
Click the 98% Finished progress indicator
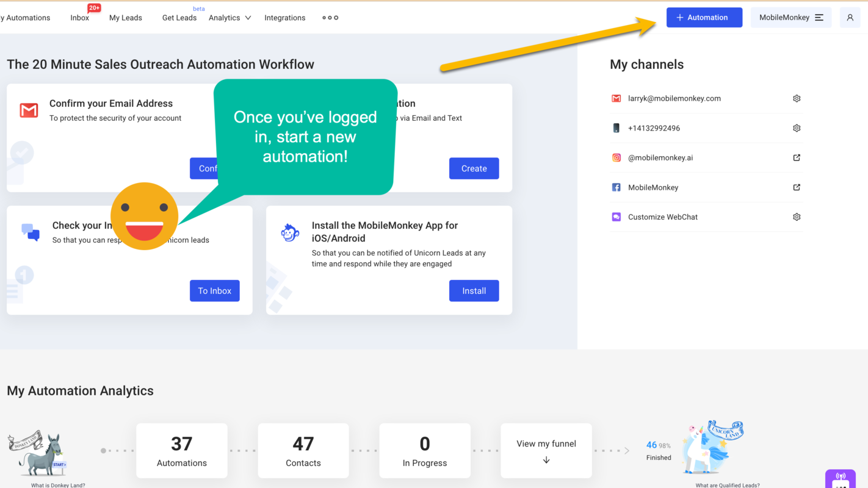(658, 450)
